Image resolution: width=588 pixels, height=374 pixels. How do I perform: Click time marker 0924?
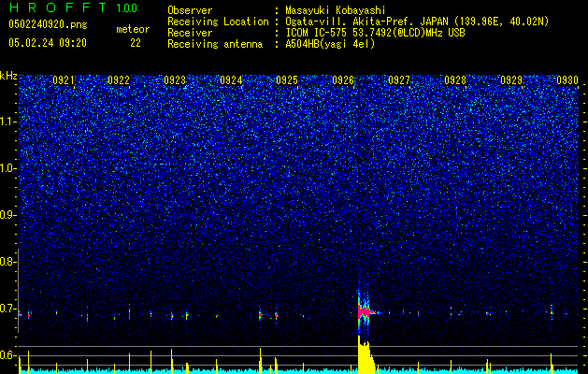231,80
